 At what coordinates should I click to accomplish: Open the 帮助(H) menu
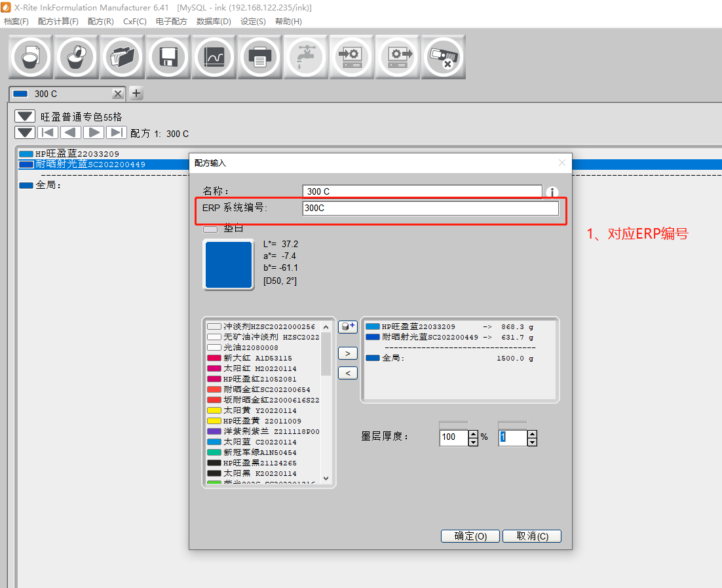[x=288, y=22]
